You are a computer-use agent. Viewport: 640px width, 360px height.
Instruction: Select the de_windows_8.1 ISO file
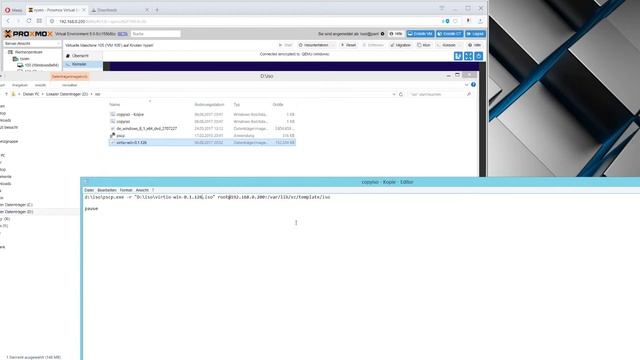(x=202, y=129)
